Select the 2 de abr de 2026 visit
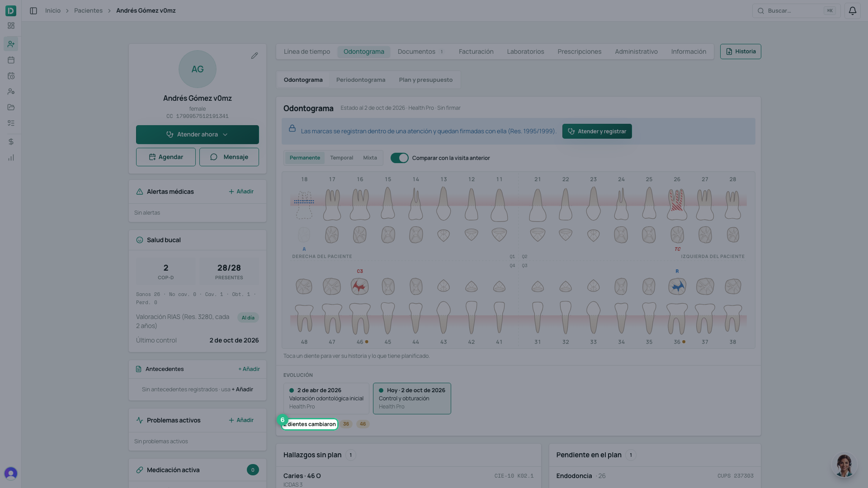868x488 pixels. coord(326,399)
